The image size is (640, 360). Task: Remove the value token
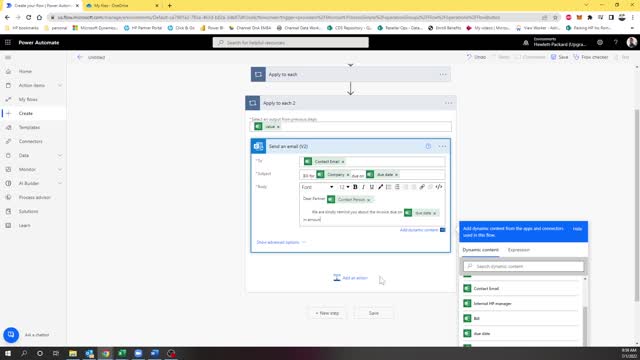278,127
